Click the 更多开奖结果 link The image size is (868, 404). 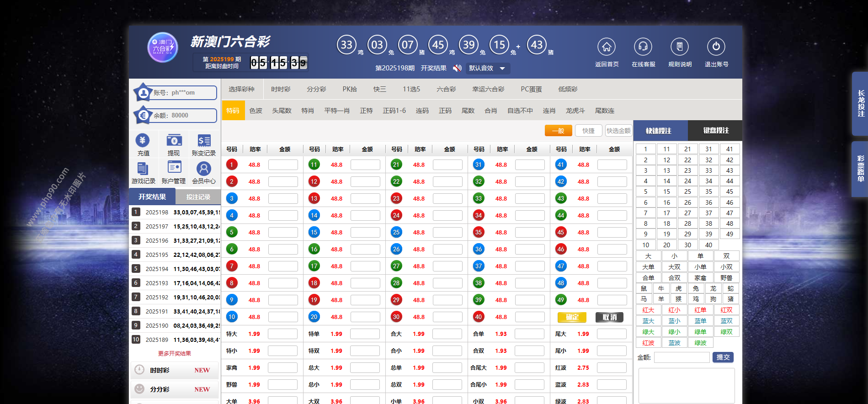click(175, 353)
